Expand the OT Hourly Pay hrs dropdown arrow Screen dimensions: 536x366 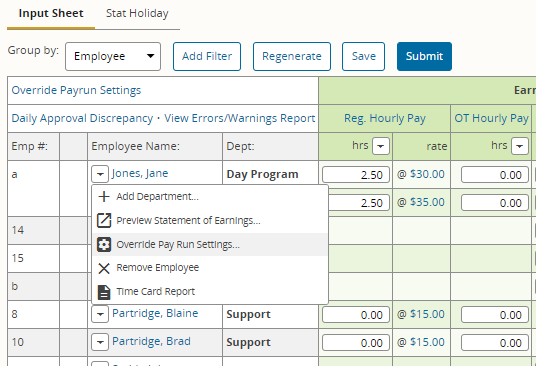520,147
